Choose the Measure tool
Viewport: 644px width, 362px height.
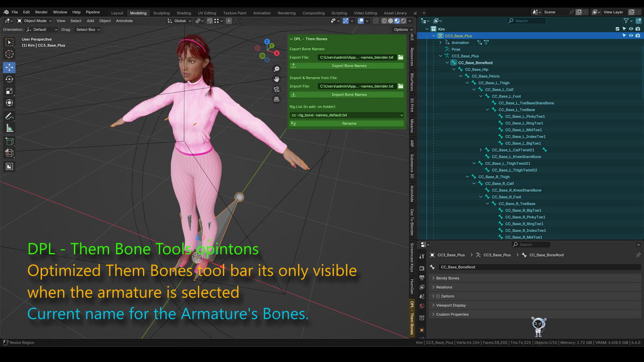pyautogui.click(x=9, y=128)
